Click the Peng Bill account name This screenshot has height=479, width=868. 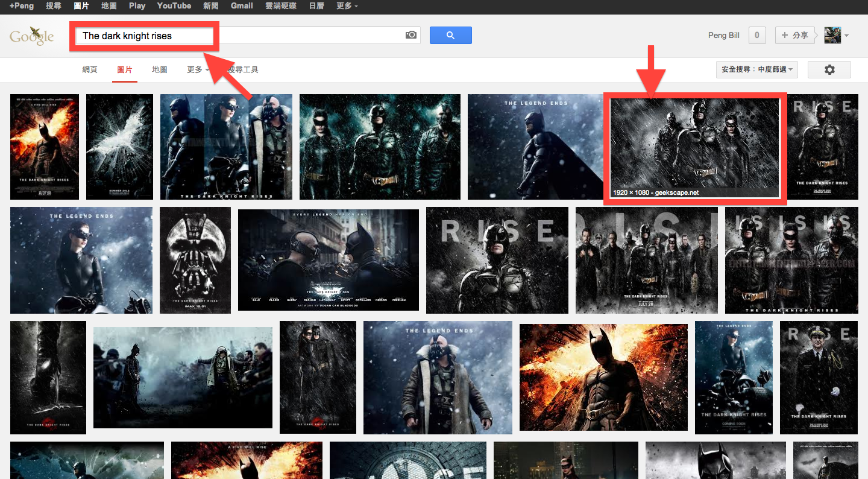pyautogui.click(x=724, y=36)
